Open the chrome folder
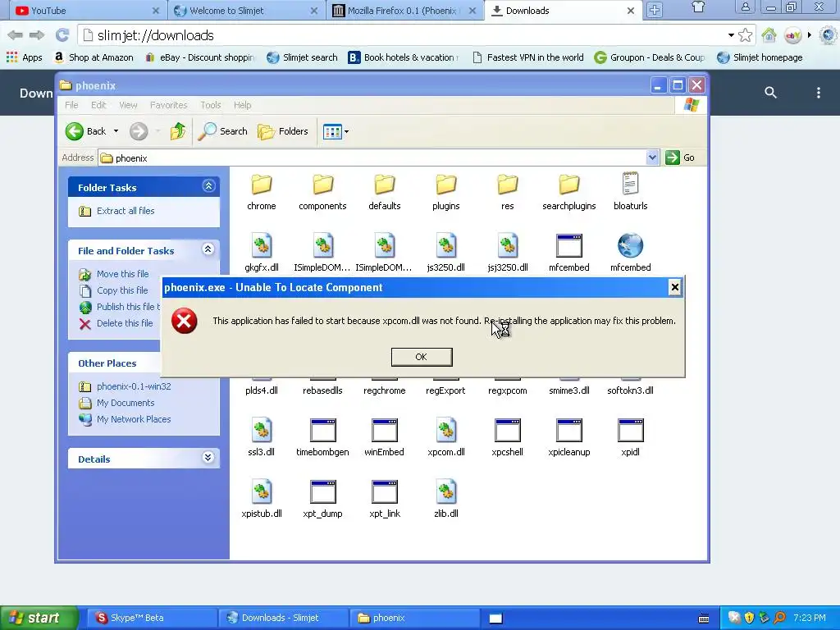Screen dimensions: 840x630 (x=262, y=192)
